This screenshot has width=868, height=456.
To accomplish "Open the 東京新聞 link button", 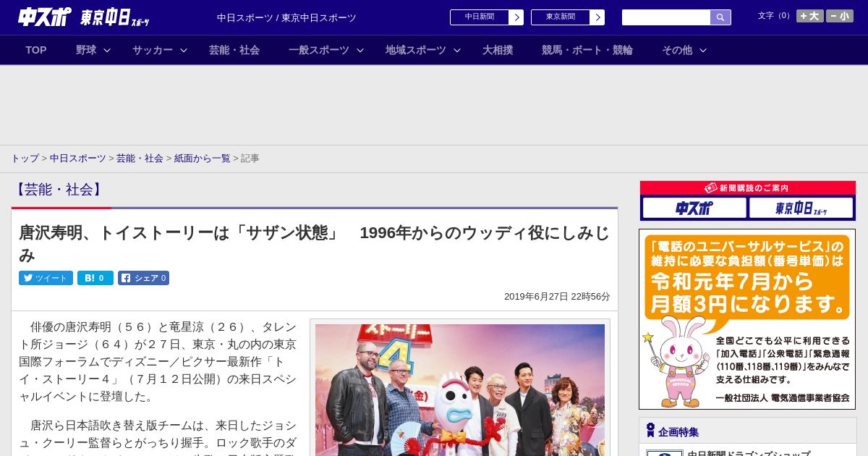I will (x=560, y=17).
